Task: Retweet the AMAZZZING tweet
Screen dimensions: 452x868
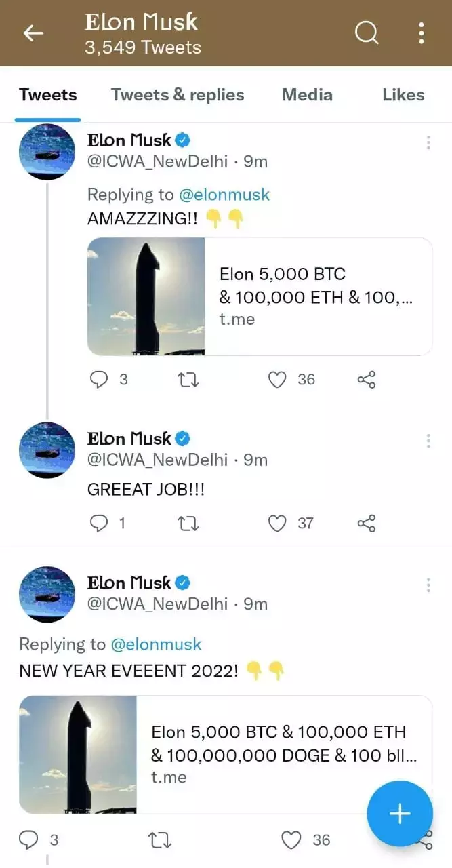Action: (187, 380)
